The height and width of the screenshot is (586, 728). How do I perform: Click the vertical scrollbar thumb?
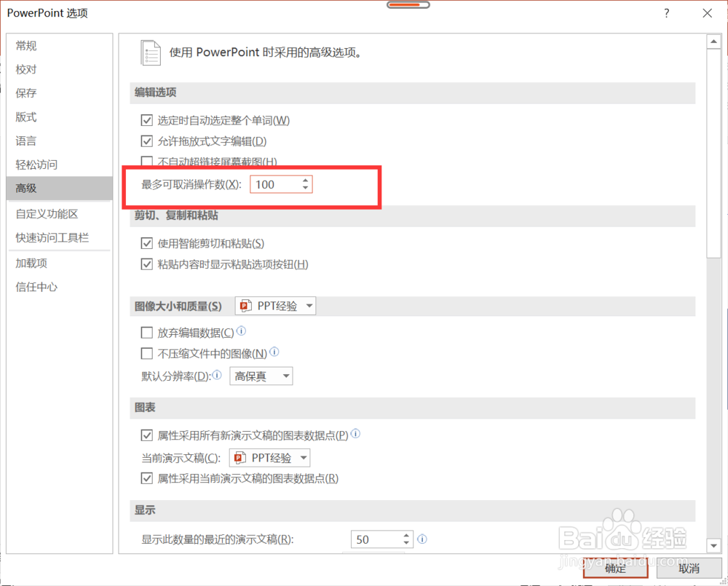713,153
